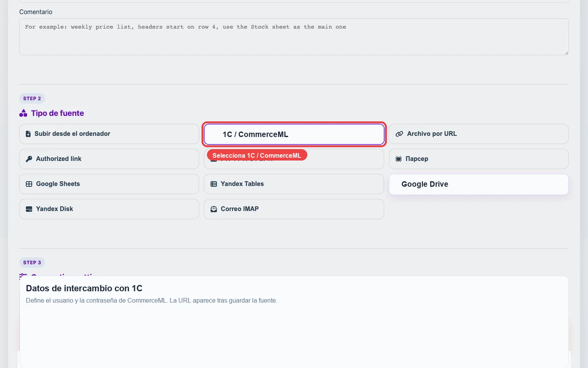
Task: Click into the Comentario text area
Action: pyautogui.click(x=294, y=37)
